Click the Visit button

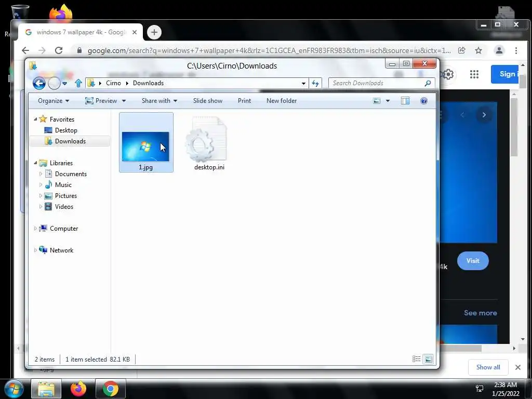[473, 261]
